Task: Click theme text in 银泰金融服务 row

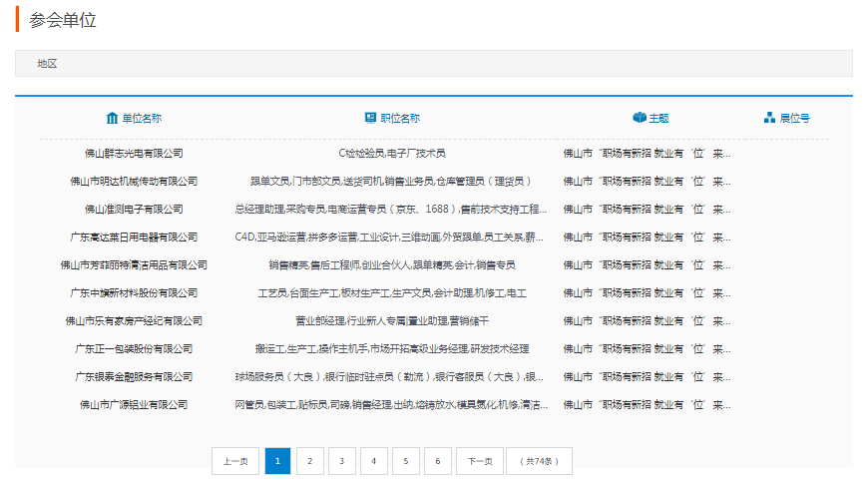Action: pos(647,377)
